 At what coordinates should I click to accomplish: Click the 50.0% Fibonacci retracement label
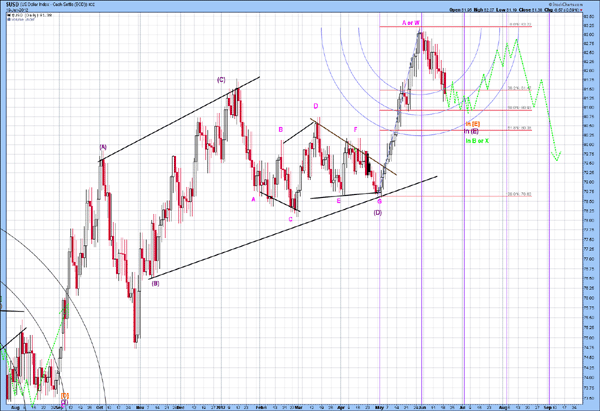pos(519,108)
